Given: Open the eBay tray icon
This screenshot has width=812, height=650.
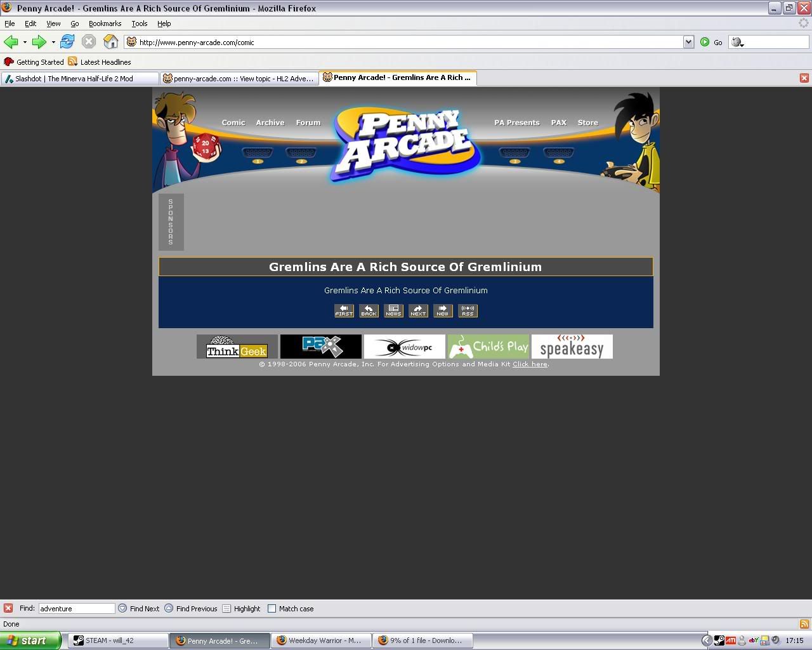Looking at the screenshot, I should pos(754,640).
